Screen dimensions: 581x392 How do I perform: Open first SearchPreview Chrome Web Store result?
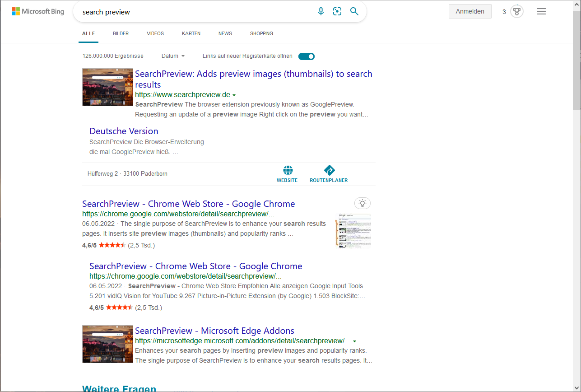point(189,204)
